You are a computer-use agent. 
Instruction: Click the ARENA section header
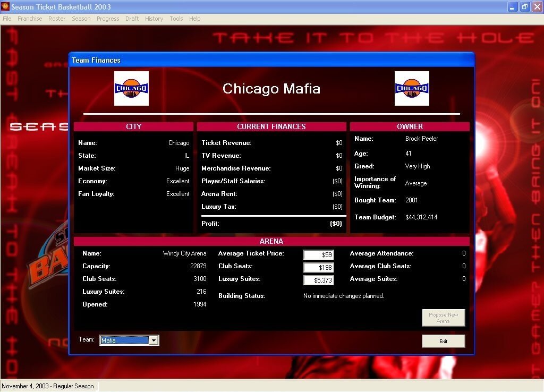point(271,241)
